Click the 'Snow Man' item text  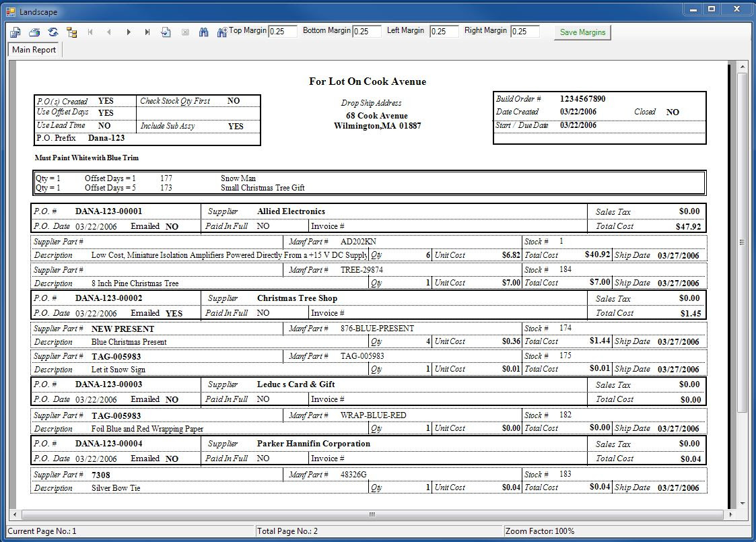click(x=238, y=178)
